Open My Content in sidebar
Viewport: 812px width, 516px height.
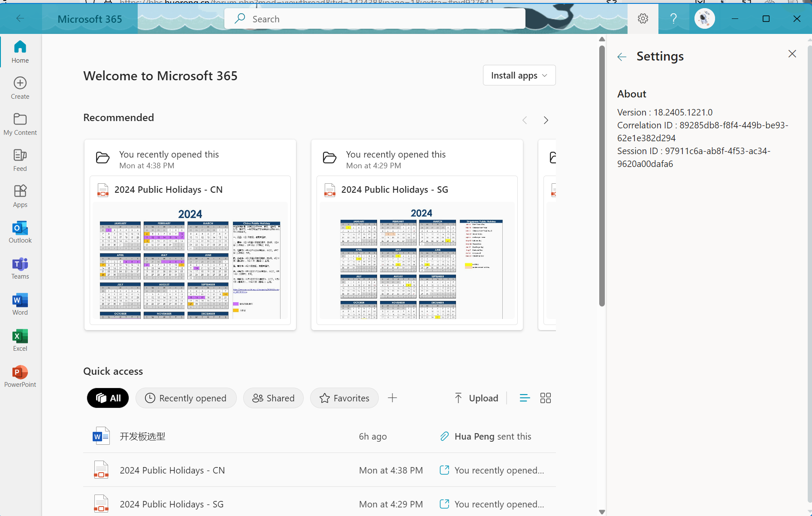(20, 124)
